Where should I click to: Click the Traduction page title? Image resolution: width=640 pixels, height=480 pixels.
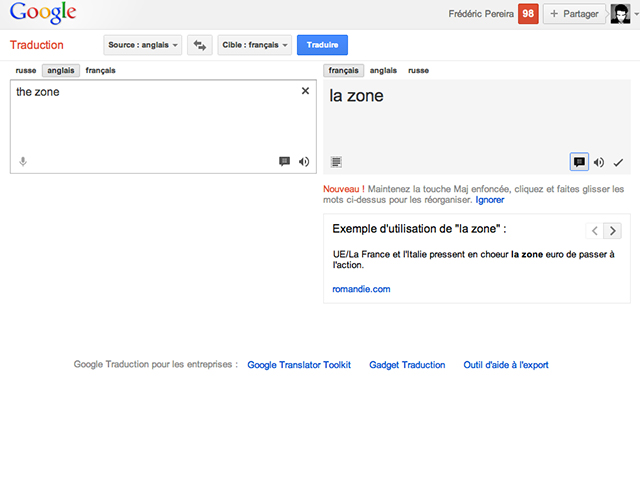pos(37,45)
